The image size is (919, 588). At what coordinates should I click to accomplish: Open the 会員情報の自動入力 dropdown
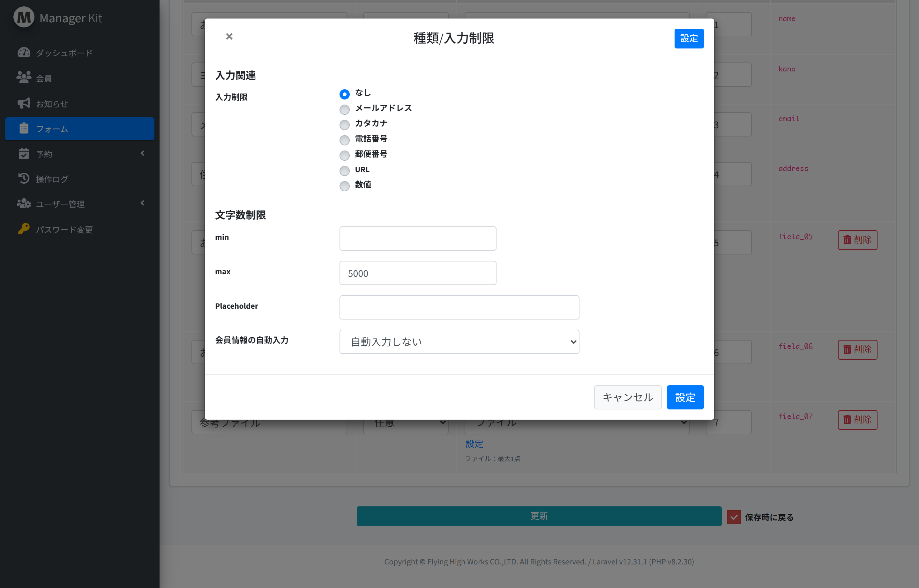pos(459,342)
